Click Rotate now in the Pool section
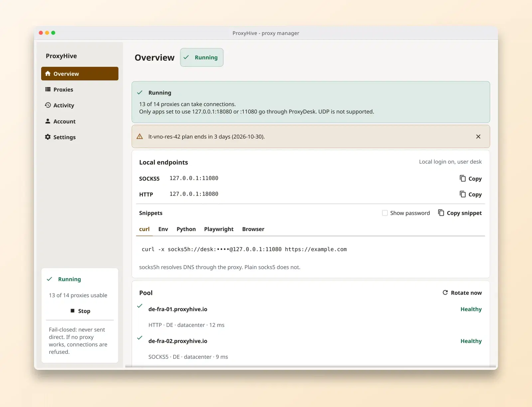The height and width of the screenshot is (407, 532). tap(462, 293)
